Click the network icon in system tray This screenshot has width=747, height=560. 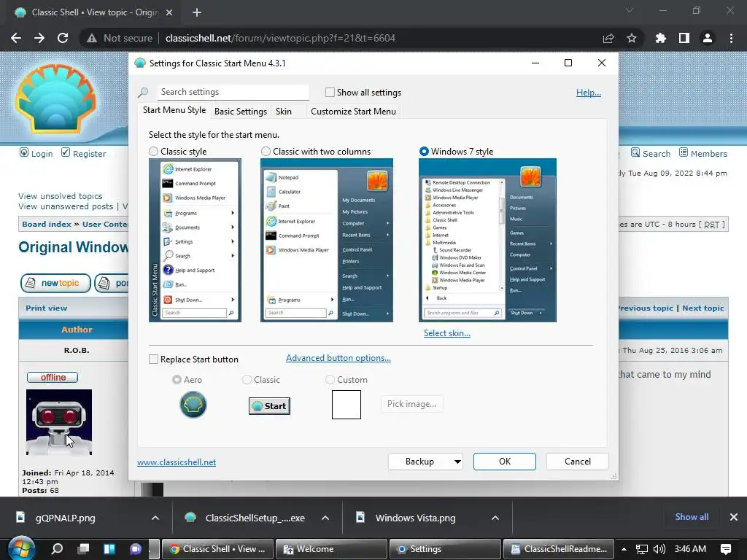(642, 549)
